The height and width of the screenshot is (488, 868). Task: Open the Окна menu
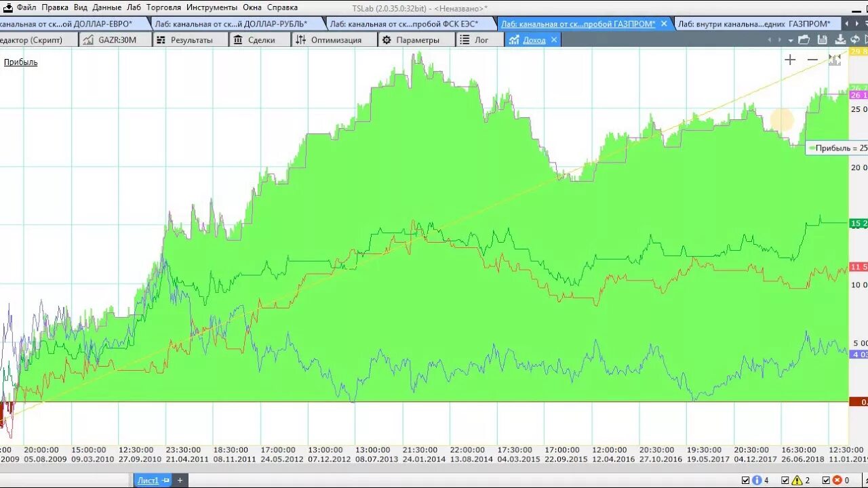pos(252,7)
